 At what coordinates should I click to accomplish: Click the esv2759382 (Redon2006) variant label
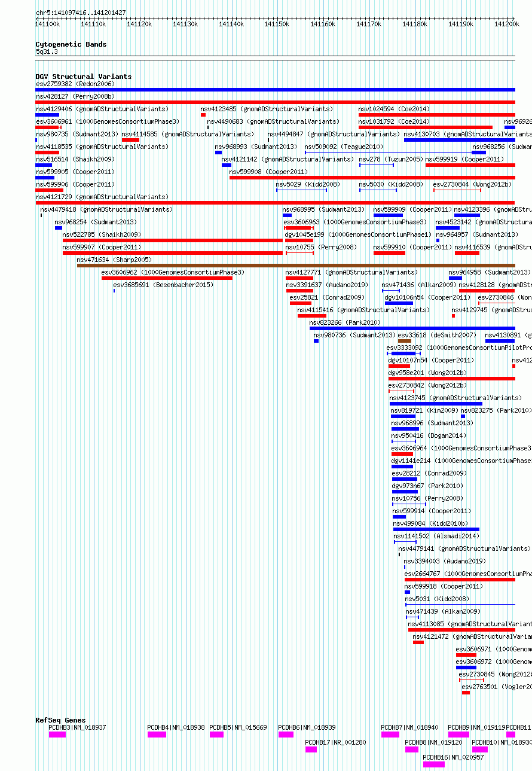[75, 84]
